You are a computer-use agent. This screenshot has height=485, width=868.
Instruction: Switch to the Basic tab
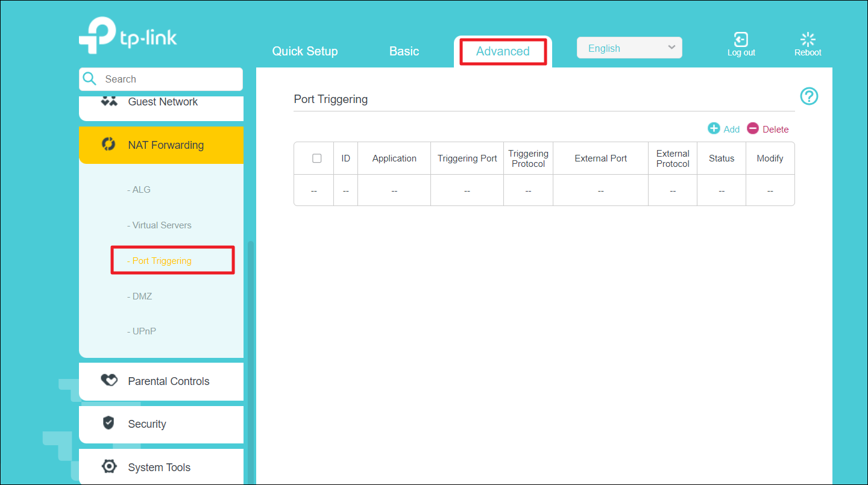tap(404, 51)
